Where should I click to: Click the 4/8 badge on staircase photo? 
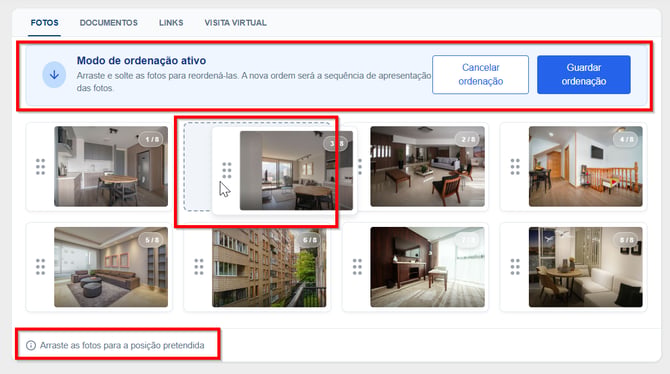coord(626,139)
